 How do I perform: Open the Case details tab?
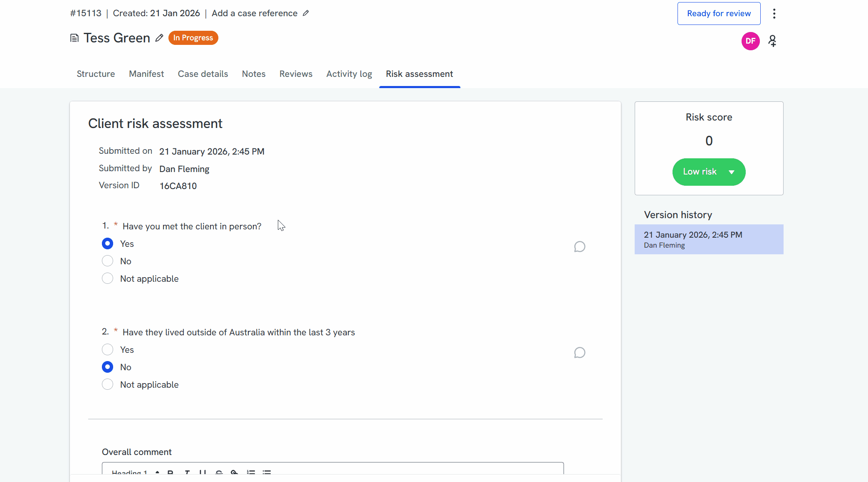coord(203,74)
